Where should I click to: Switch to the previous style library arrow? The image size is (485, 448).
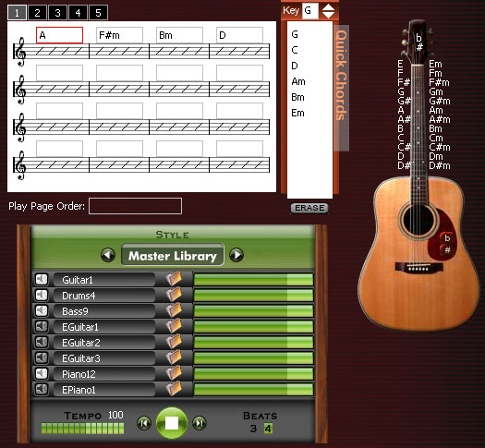[x=108, y=255]
